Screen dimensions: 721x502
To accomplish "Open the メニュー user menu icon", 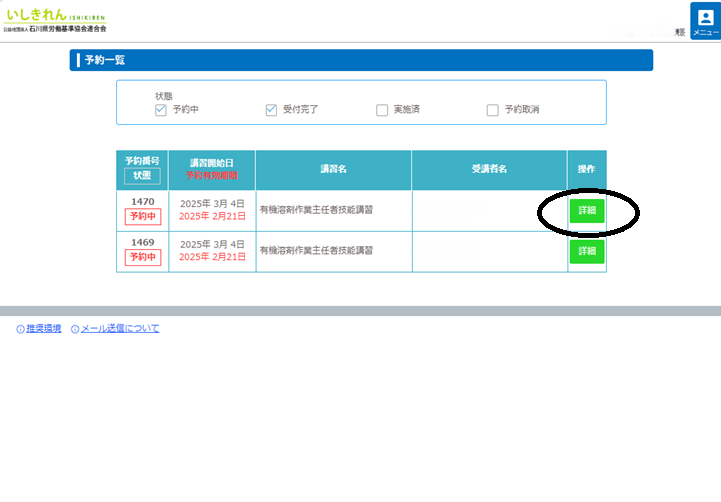I will 705,21.
